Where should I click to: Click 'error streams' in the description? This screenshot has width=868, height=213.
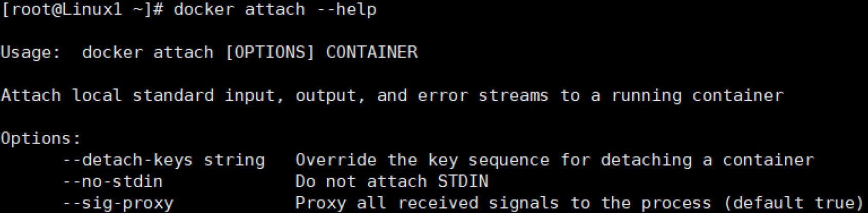pos(483,96)
